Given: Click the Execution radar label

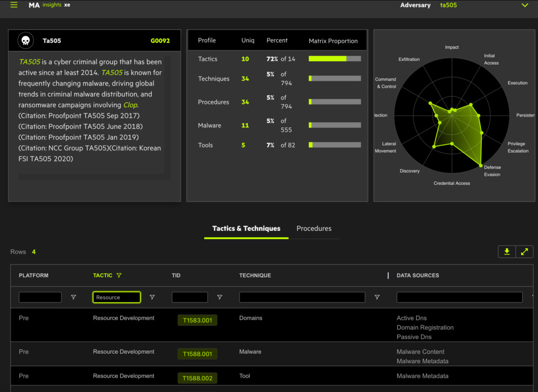Looking at the screenshot, I should (518, 83).
